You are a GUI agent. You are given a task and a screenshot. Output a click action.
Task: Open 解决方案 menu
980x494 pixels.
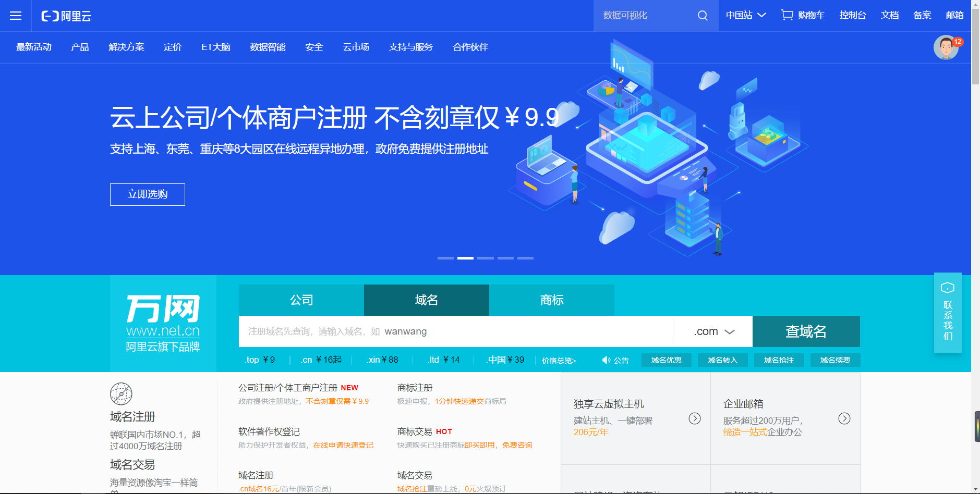coord(126,47)
